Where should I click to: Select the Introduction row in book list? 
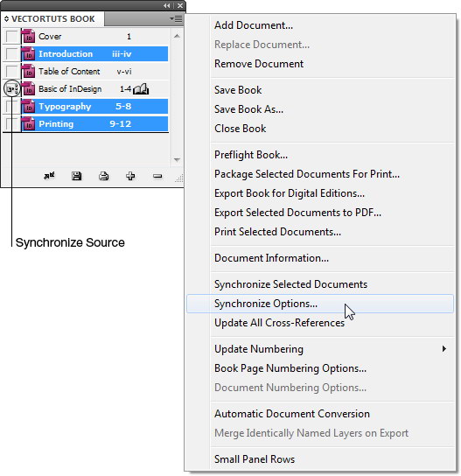(x=94, y=54)
